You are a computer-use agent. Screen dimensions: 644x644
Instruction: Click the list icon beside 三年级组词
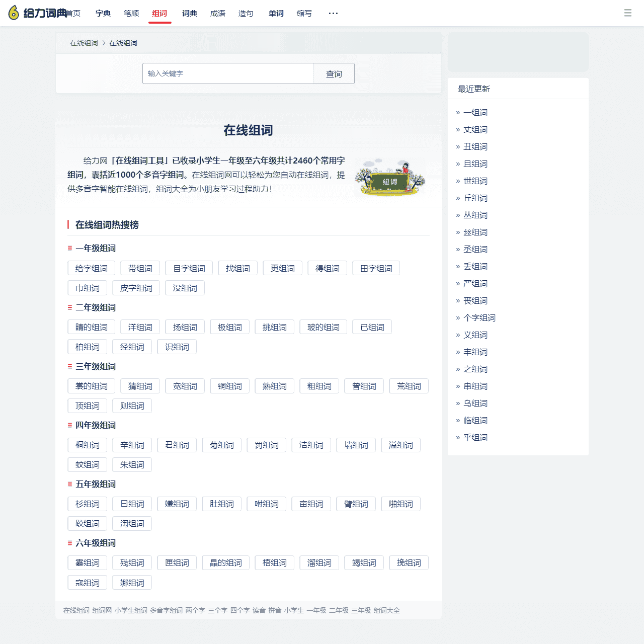[x=69, y=366]
